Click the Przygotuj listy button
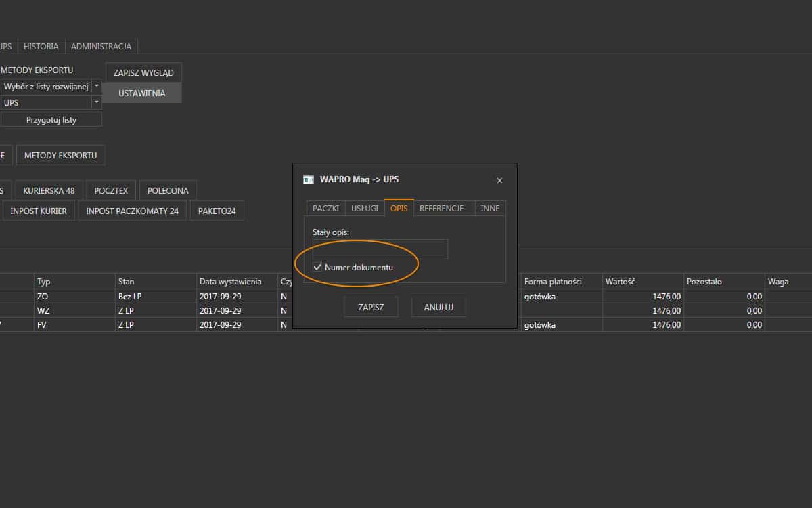 [51, 119]
